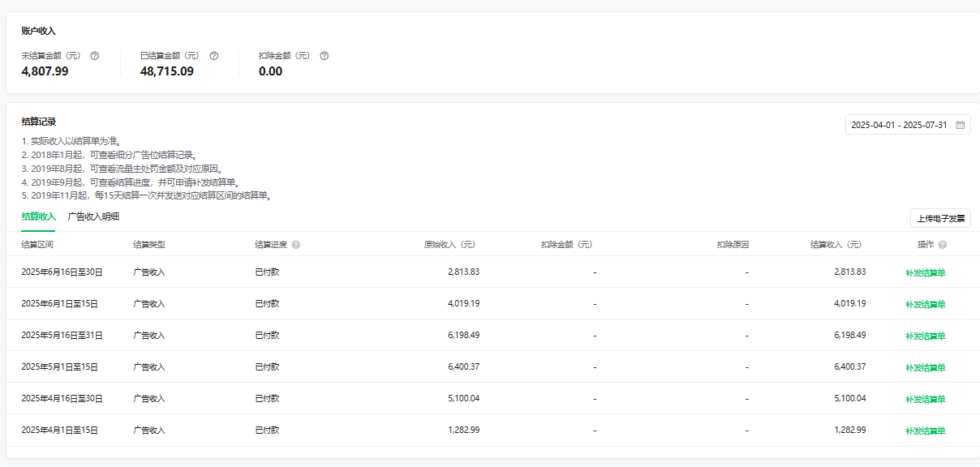The width and height of the screenshot is (980, 467).
Task: Select the 结算收入 tab
Action: (38, 216)
